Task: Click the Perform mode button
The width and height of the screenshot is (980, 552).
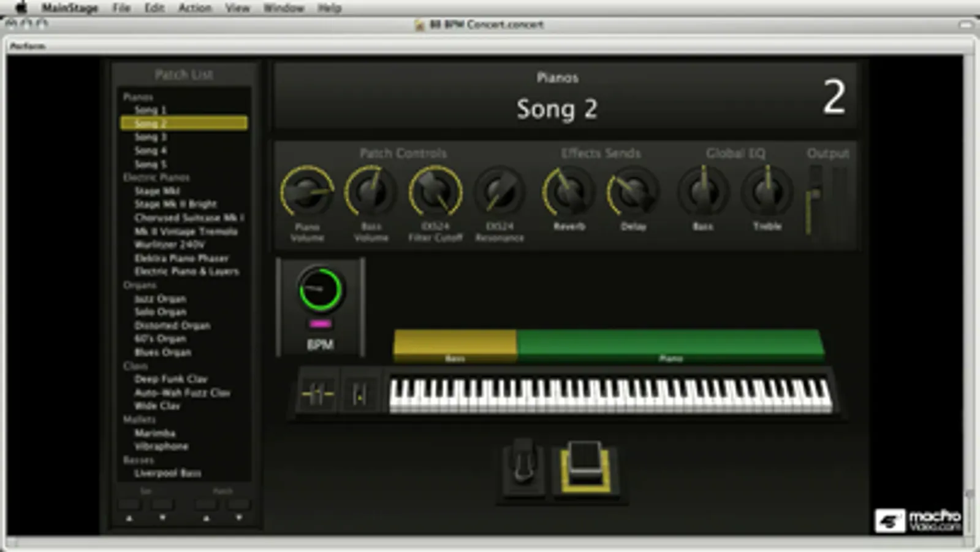Action: (x=28, y=46)
